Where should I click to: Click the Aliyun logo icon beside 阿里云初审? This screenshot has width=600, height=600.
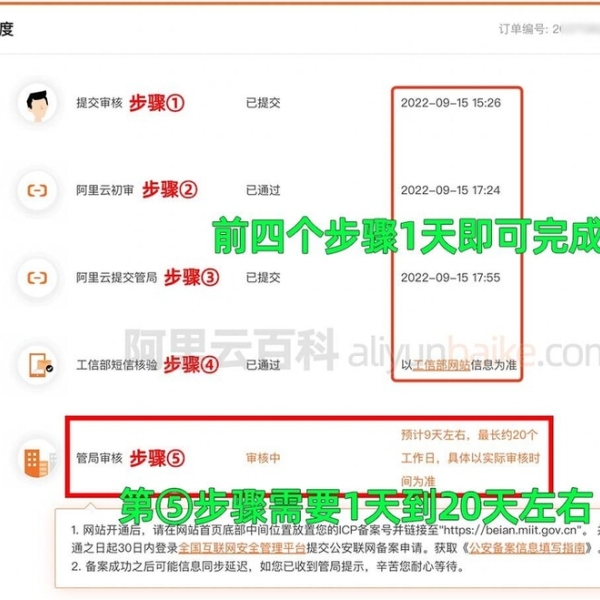click(38, 190)
